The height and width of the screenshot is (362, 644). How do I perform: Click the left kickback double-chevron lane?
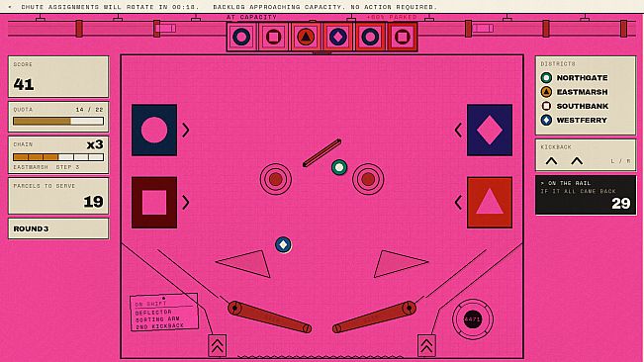click(218, 345)
